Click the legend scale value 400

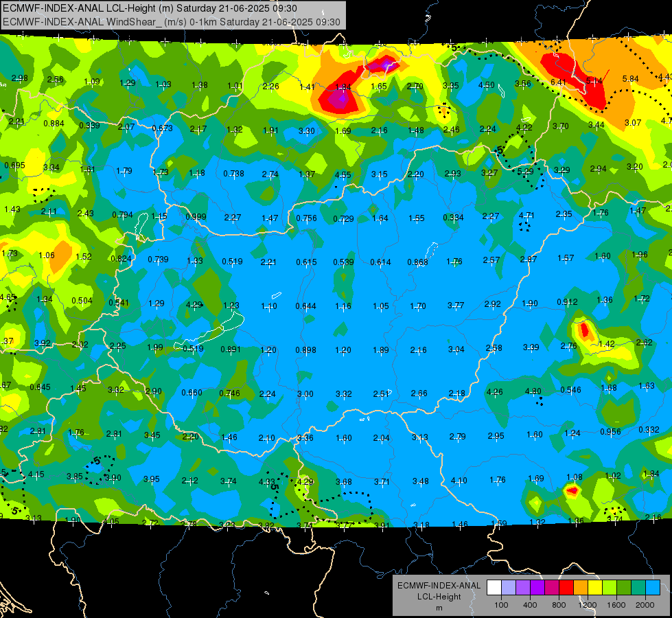coord(530,605)
